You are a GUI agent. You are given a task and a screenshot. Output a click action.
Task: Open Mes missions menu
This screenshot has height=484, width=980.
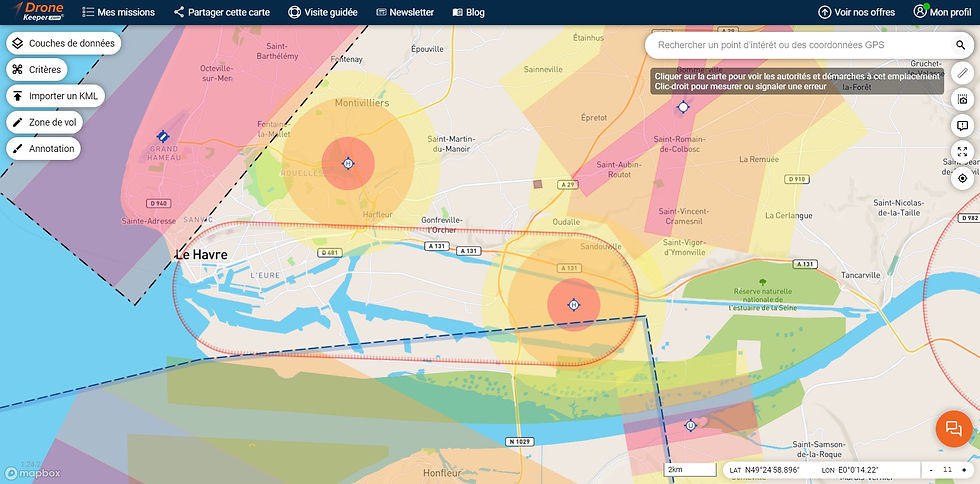(119, 12)
